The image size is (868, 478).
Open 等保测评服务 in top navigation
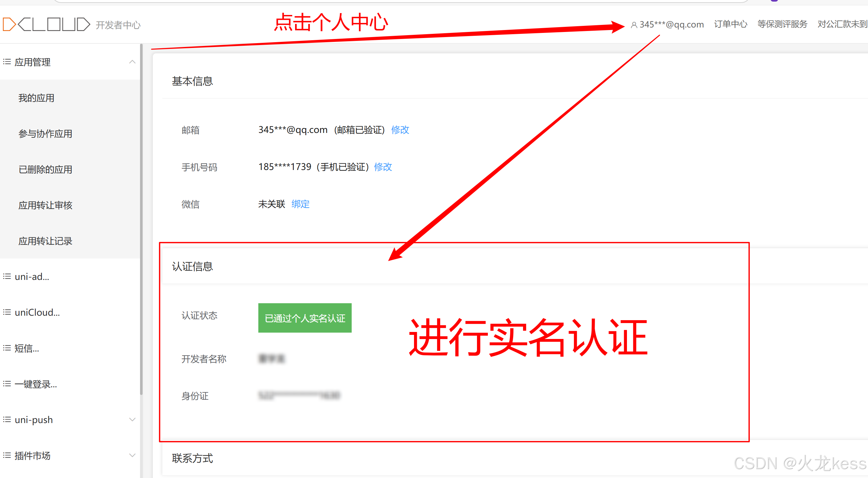782,24
